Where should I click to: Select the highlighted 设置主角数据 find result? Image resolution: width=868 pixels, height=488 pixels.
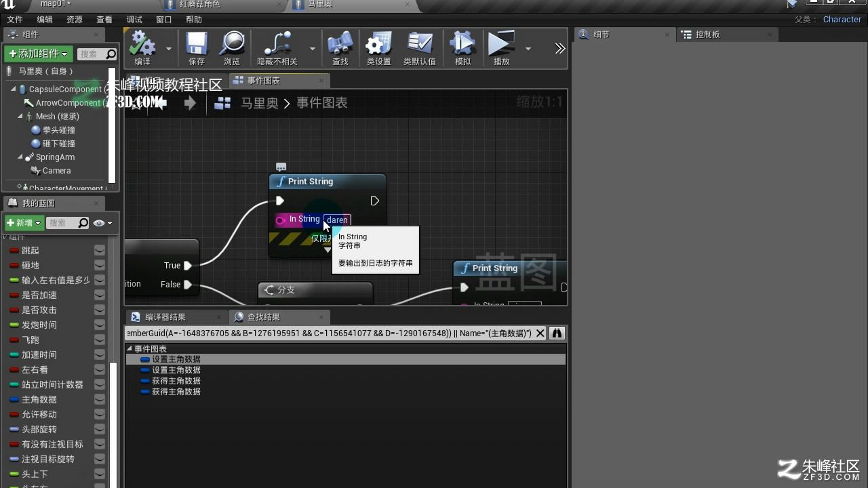point(346,359)
